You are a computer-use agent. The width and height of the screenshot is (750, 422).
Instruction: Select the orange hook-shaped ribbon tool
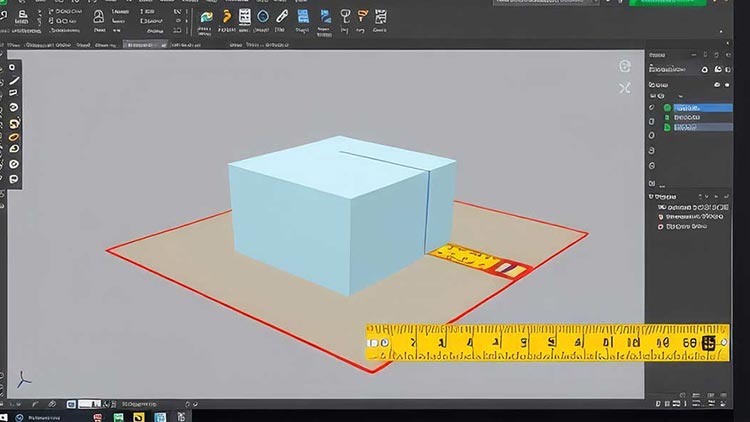point(227,16)
